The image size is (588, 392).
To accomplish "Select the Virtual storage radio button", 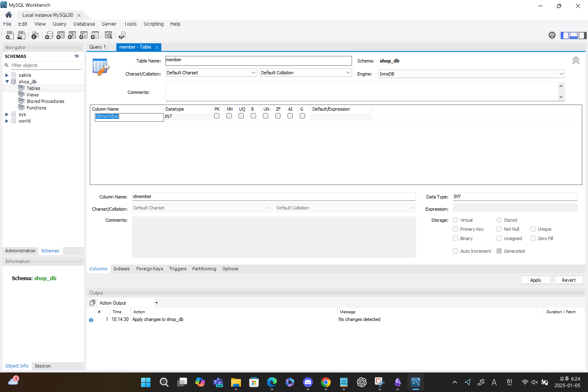I will point(455,220).
